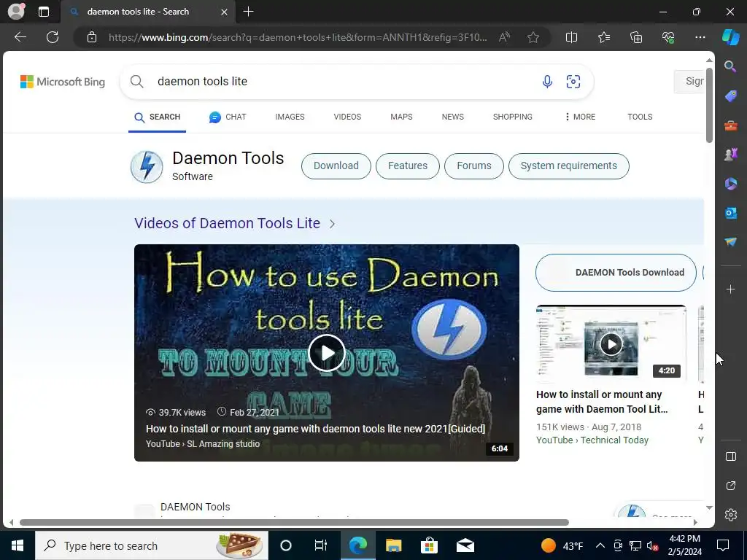The height and width of the screenshot is (560, 747).
Task: Open the sidebar Shopping tag icon
Action: (x=730, y=96)
